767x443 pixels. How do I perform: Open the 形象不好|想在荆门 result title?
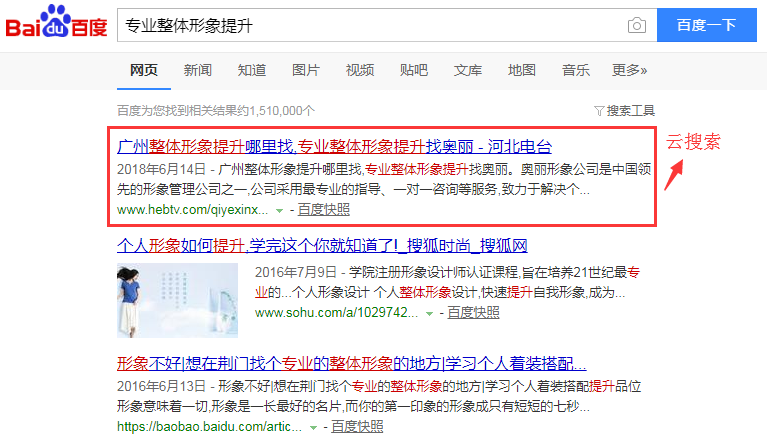click(352, 363)
